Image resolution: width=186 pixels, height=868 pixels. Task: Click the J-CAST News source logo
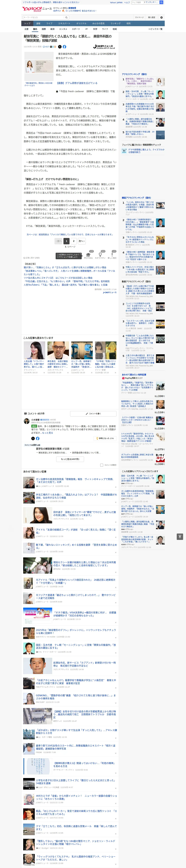[x=105, y=47]
